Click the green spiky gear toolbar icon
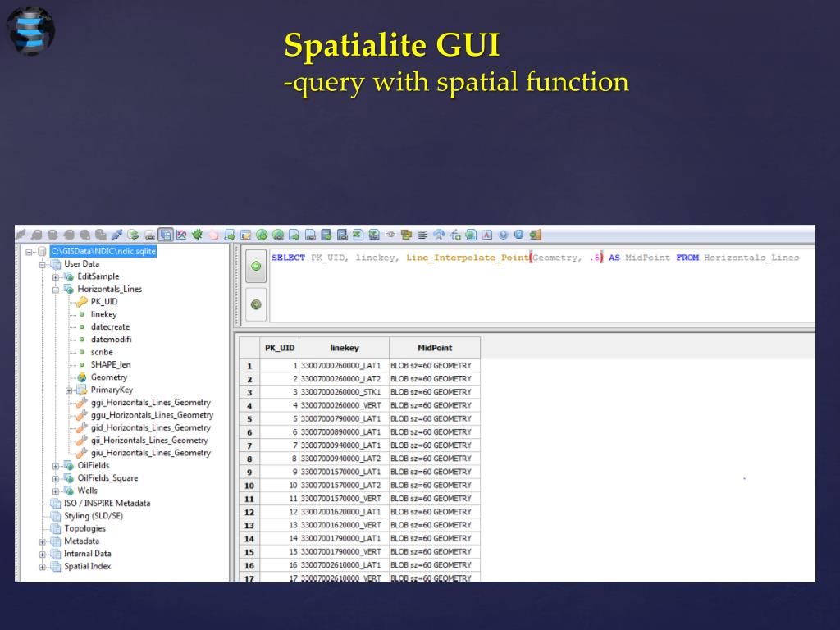840x630 pixels. (198, 235)
